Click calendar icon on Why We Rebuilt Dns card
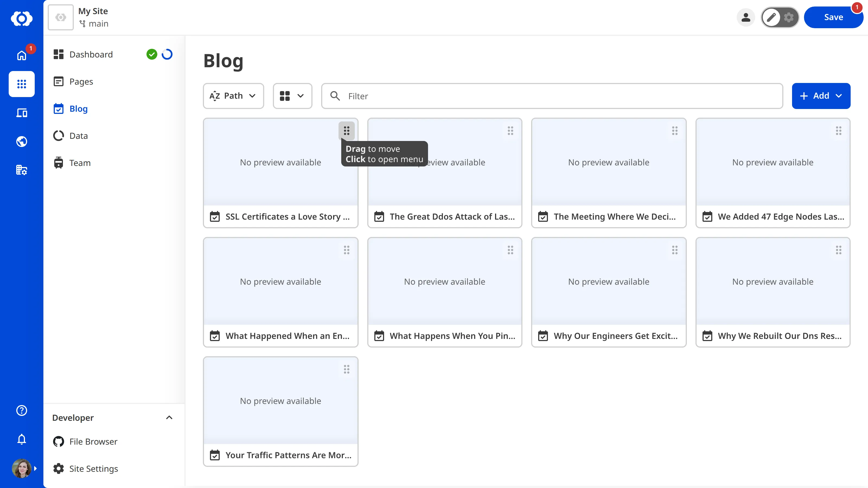Screen dimensions: 868x488 click(707, 336)
